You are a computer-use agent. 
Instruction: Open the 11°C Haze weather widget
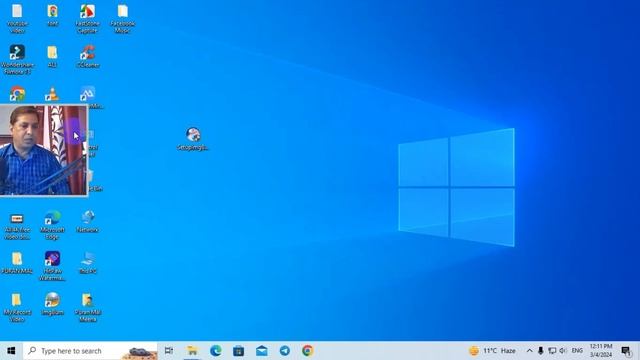pos(492,351)
